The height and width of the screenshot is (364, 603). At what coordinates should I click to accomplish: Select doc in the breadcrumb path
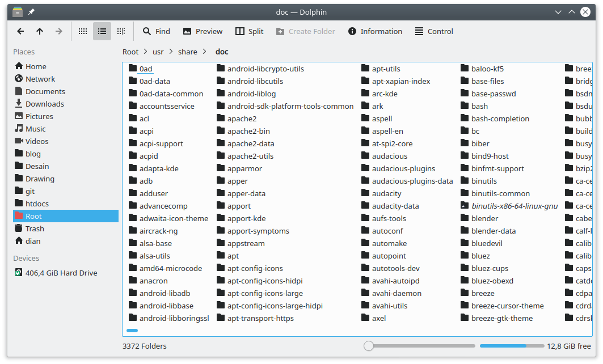[222, 52]
